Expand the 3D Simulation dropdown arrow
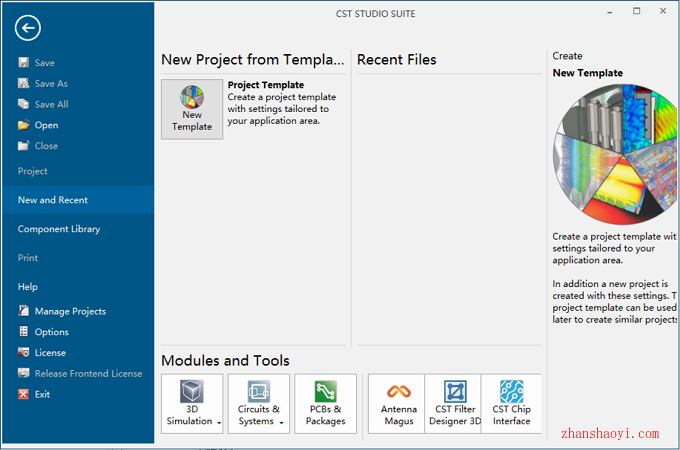This screenshot has width=680, height=450. coord(219,423)
